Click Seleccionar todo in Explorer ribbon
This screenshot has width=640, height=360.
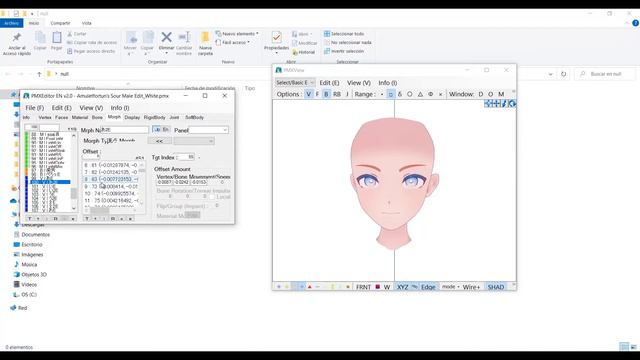click(x=344, y=34)
